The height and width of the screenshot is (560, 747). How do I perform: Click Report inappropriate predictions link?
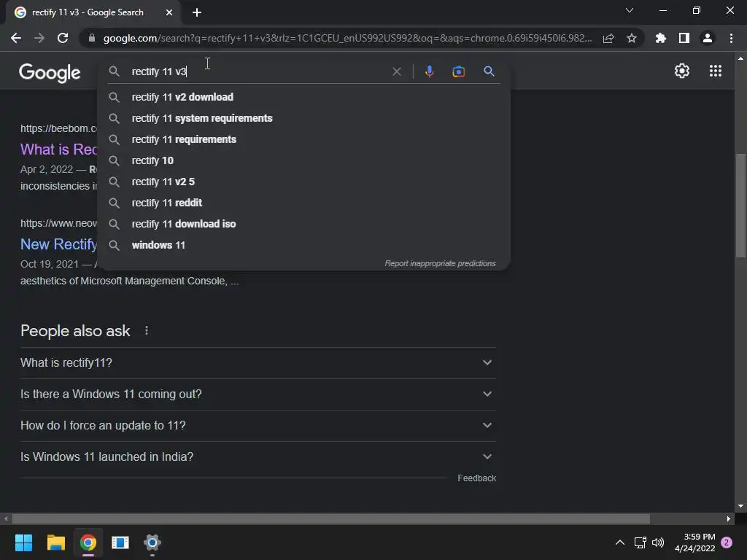(x=440, y=263)
